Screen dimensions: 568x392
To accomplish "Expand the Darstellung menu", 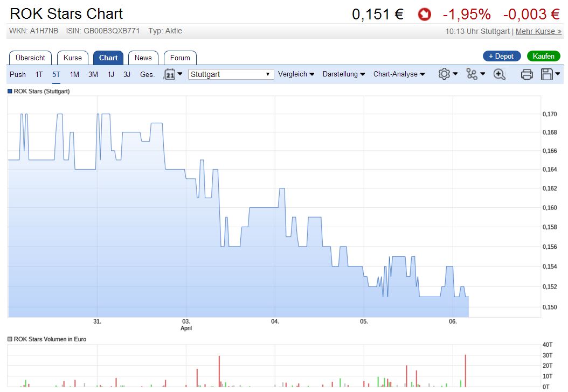I will pos(343,74).
